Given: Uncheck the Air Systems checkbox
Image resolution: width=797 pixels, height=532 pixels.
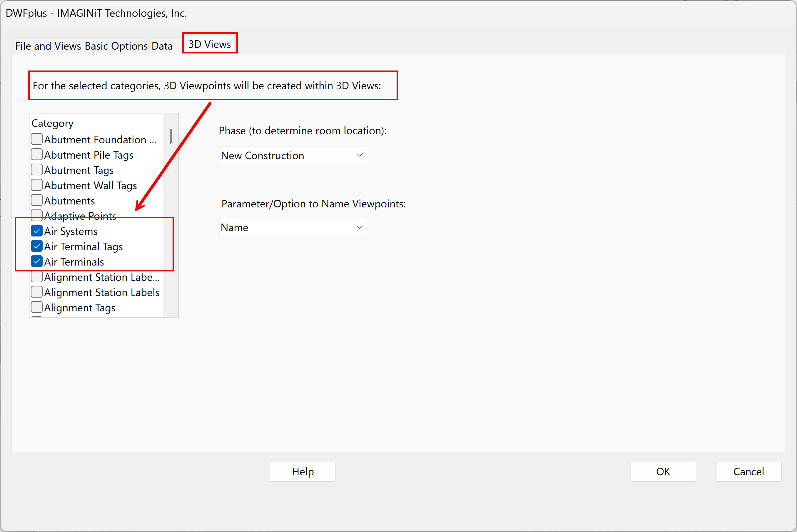Looking at the screenshot, I should (x=37, y=231).
